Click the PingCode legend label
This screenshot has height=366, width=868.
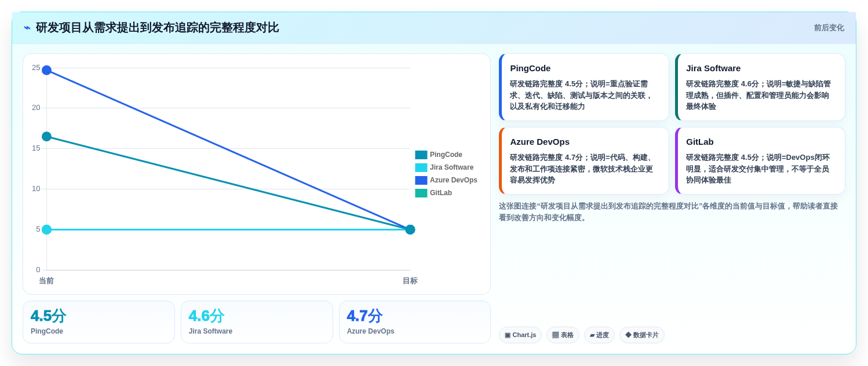(x=446, y=155)
